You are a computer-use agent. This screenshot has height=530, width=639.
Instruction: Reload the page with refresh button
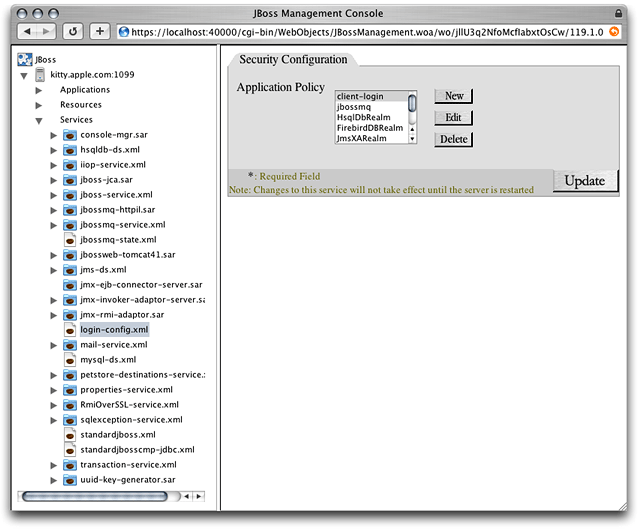[73, 31]
